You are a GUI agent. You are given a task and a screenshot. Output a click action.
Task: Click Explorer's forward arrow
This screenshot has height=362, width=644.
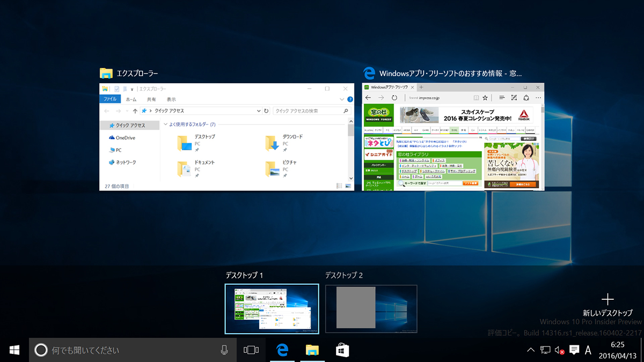point(119,111)
